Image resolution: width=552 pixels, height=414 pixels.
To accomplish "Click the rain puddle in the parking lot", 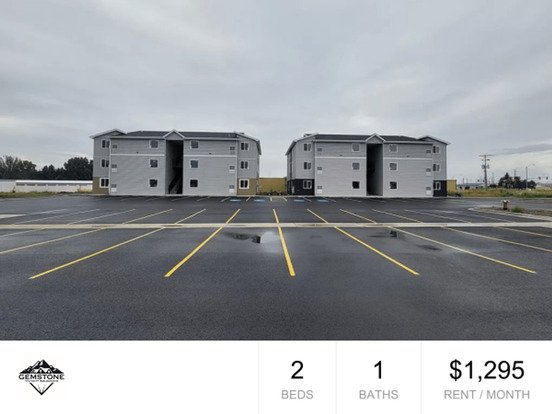I will pyautogui.click(x=254, y=237).
